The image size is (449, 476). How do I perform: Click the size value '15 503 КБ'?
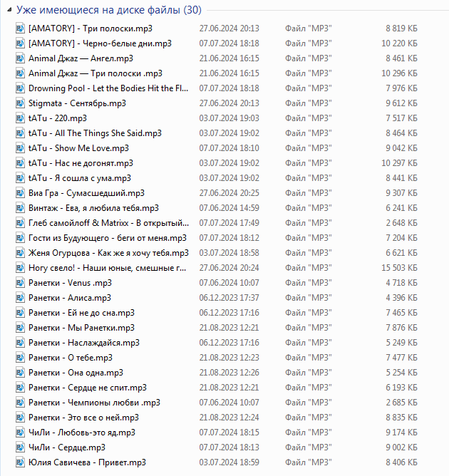[399, 268]
